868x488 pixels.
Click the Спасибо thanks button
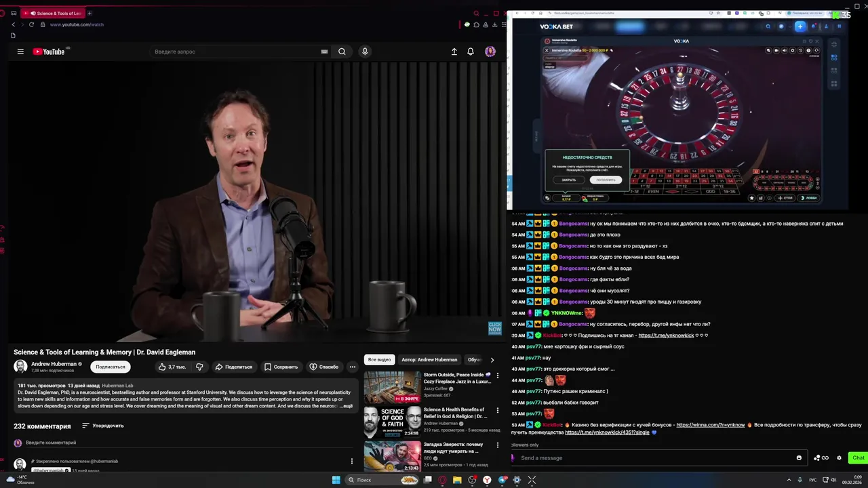[324, 367]
